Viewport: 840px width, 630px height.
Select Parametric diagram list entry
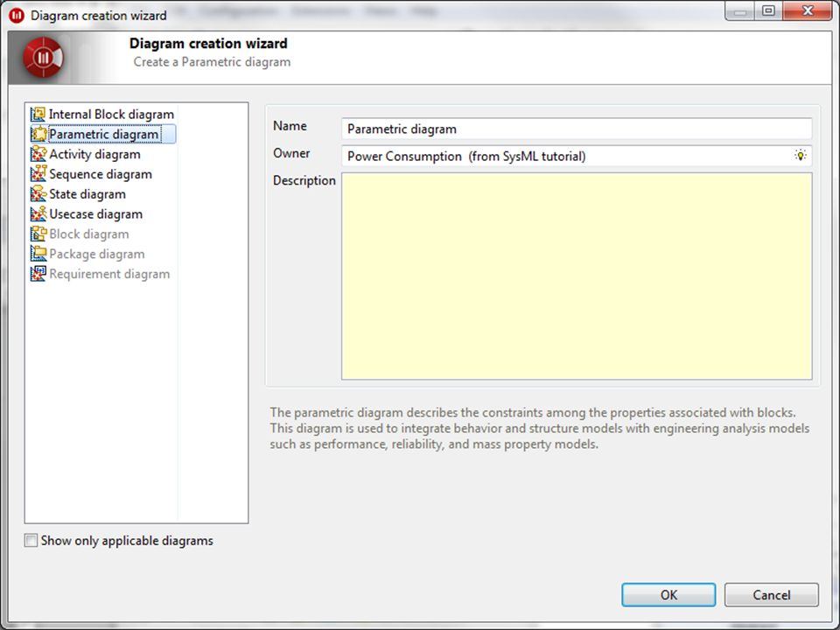(103, 134)
